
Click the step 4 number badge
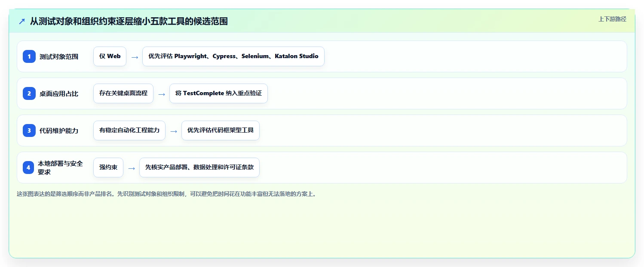coord(28,168)
